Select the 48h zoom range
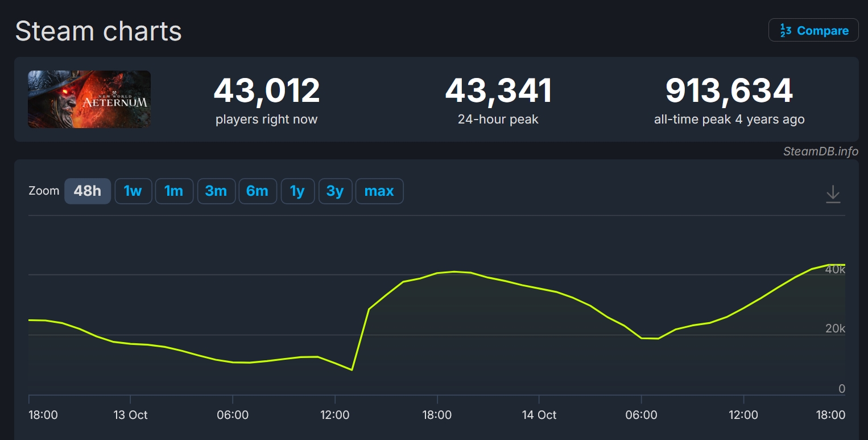This screenshot has height=440, width=868. pos(87,191)
